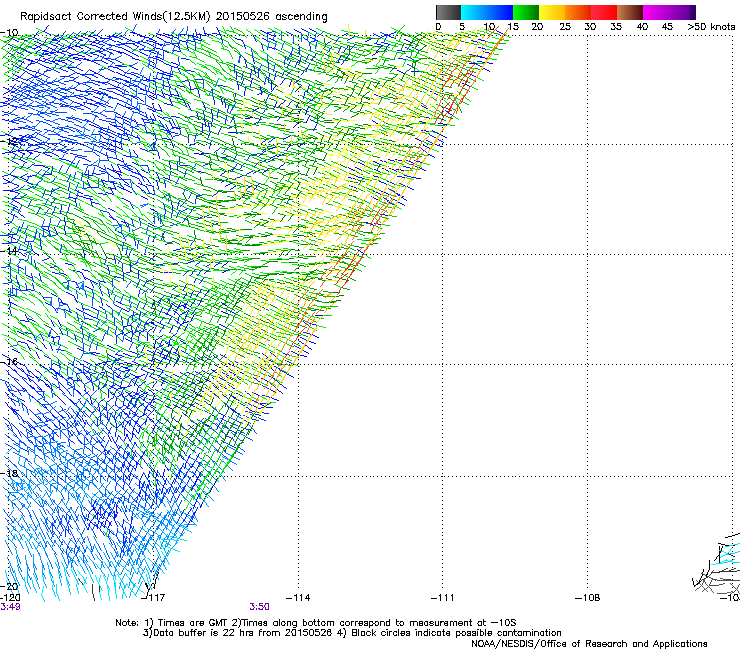The width and height of the screenshot is (740, 650).
Task: Click the yellow 20-25 knots legend swatch
Action: 552,12
